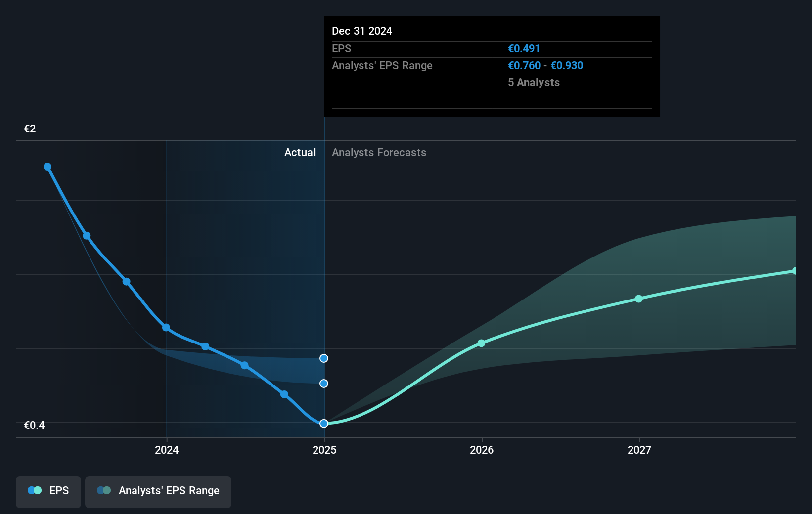Screen dimensions: 812x514
Task: Click the €0.760 range low value
Action: click(524, 66)
